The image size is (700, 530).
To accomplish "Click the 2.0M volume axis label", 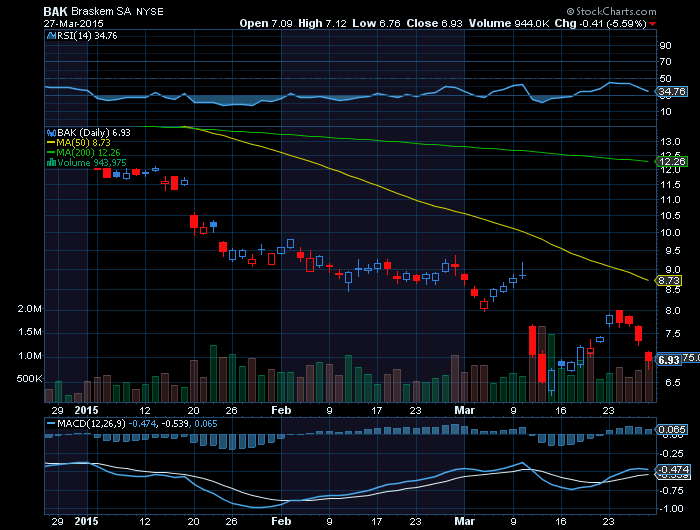I will click(29, 309).
